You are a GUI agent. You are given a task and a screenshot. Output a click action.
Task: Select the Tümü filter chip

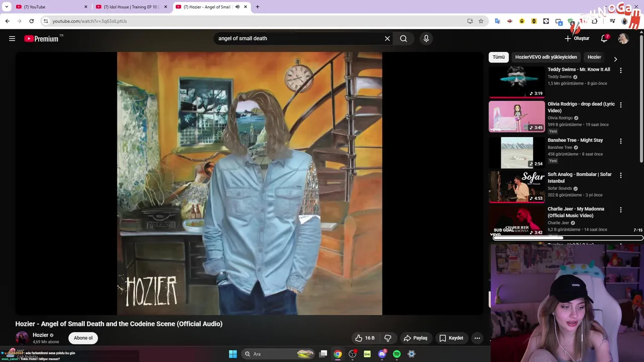pos(499,57)
